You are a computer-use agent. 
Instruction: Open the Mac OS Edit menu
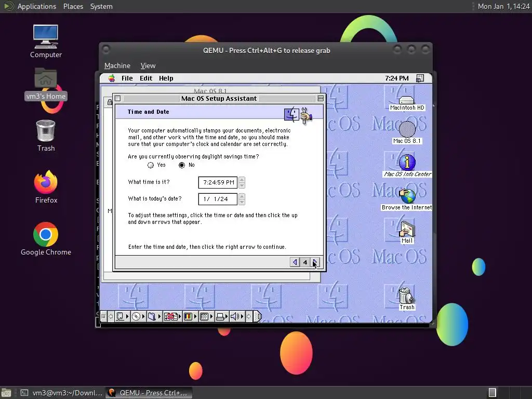[146, 78]
